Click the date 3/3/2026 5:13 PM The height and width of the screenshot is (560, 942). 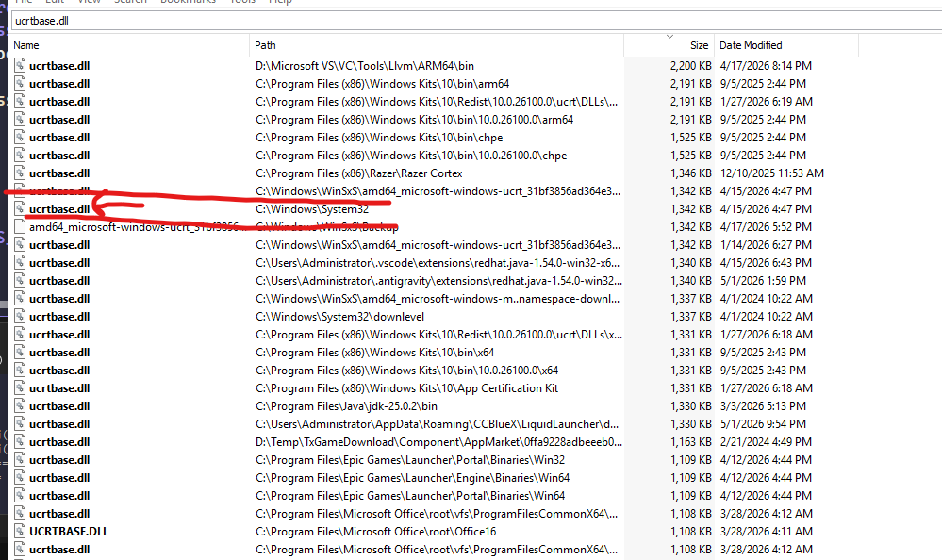(x=763, y=406)
